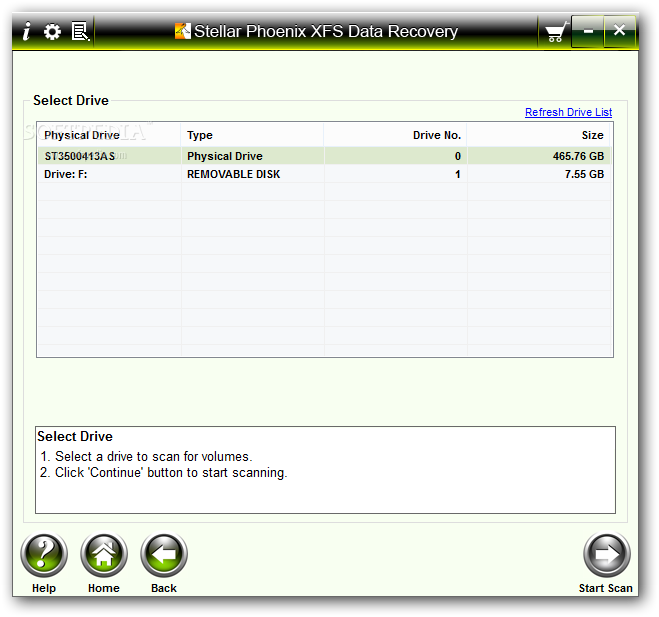Click the Refresh Drive List link
Image resolution: width=659 pixels, height=617 pixels.
click(568, 112)
